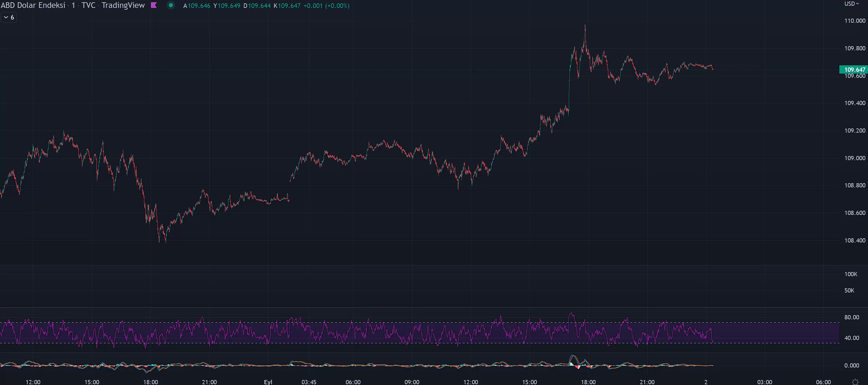868x385 pixels.
Task: Click the green market status dot
Action: pyautogui.click(x=170, y=5)
